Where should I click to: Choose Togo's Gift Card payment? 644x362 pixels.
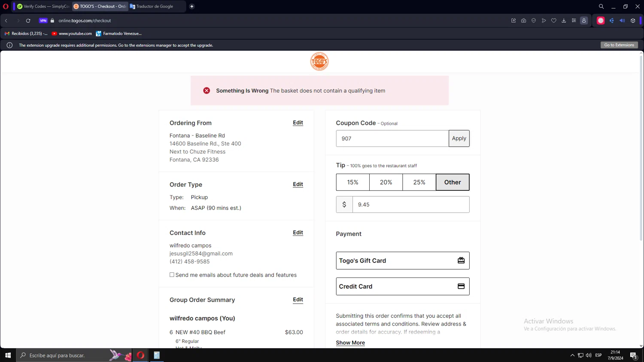point(403,261)
